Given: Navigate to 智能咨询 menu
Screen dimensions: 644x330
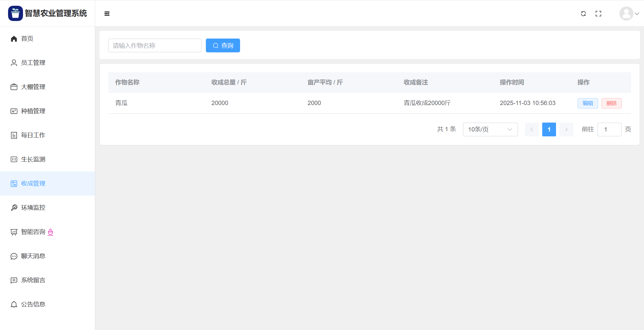Looking at the screenshot, I should pyautogui.click(x=33, y=232).
